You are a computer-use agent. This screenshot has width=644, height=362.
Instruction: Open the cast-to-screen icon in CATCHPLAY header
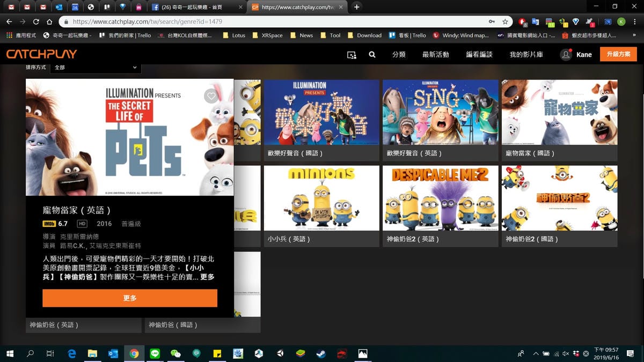click(352, 55)
